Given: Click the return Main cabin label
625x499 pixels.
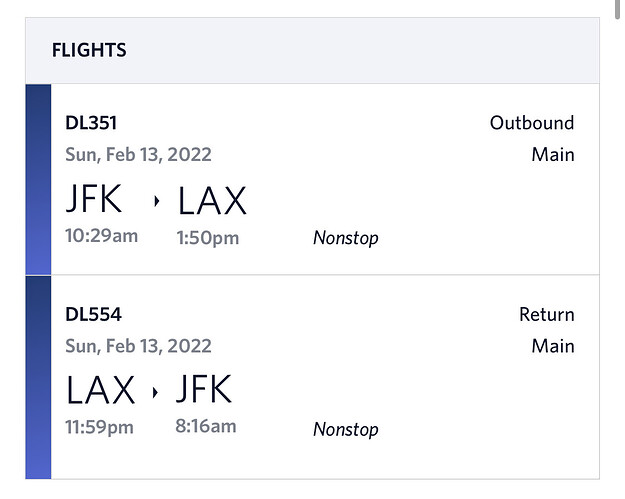Looking at the screenshot, I should (553, 346).
